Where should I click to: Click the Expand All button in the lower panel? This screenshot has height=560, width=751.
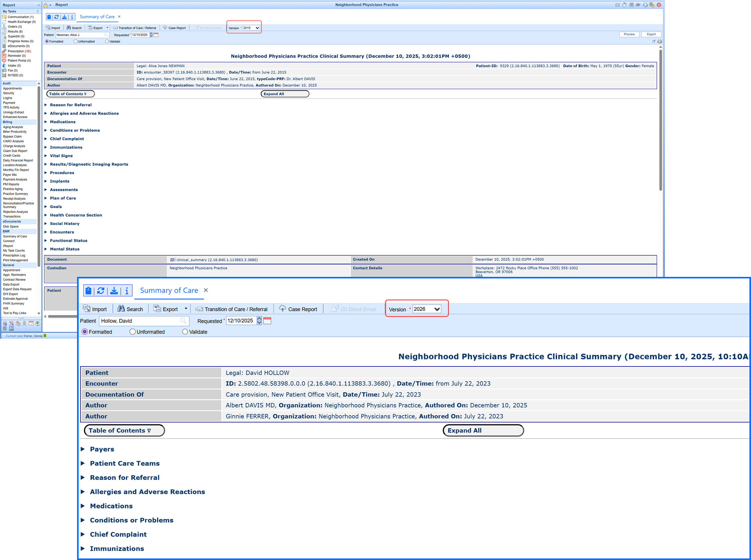point(483,430)
